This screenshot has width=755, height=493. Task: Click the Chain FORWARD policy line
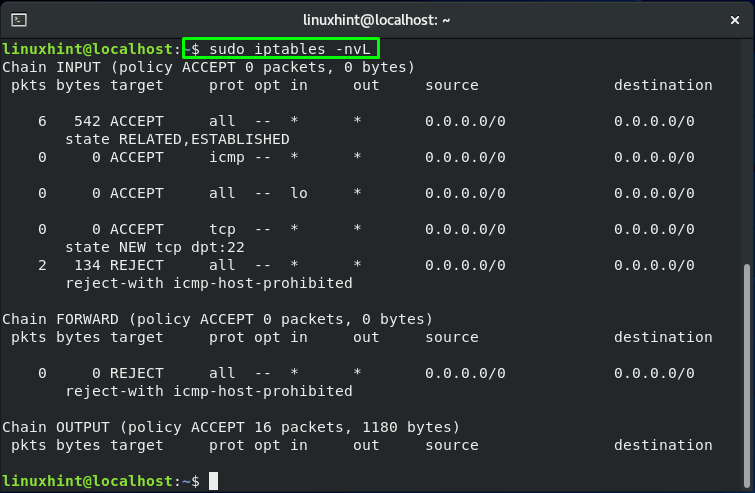pos(218,319)
